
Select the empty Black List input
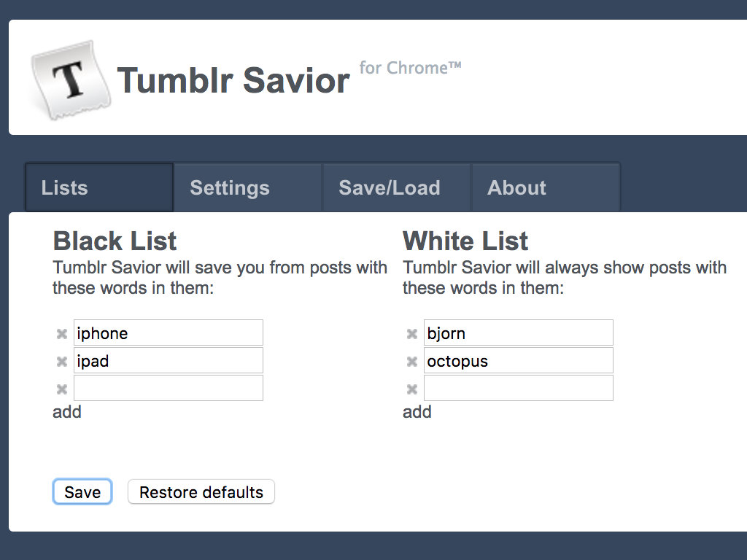(x=168, y=388)
